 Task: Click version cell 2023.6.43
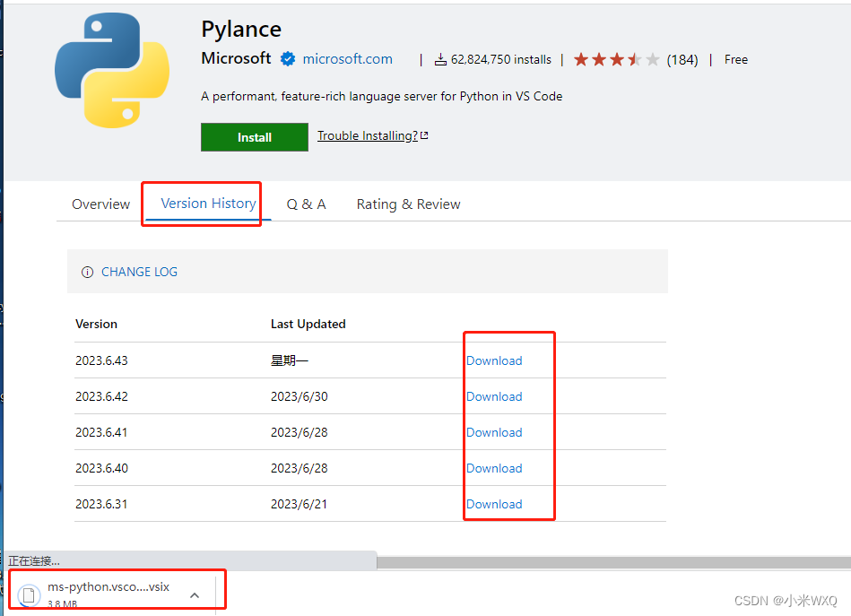(101, 360)
